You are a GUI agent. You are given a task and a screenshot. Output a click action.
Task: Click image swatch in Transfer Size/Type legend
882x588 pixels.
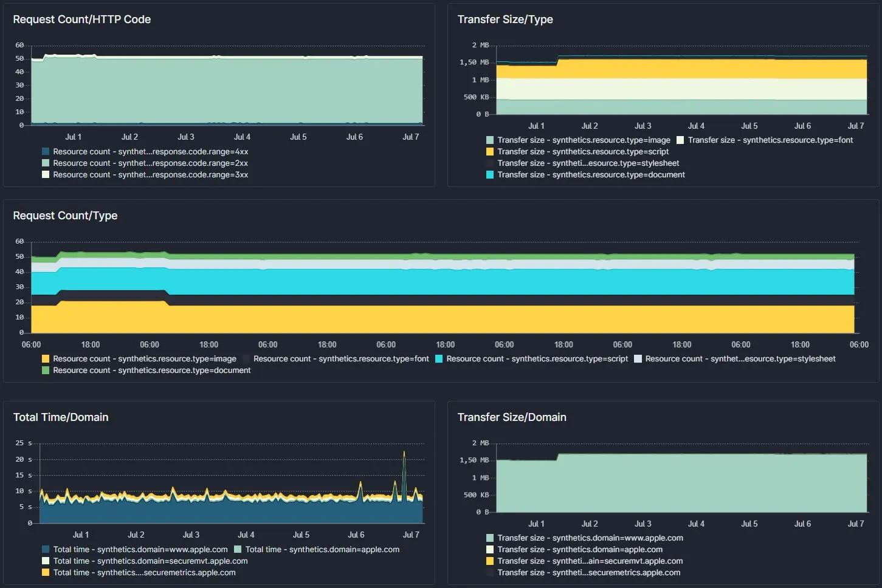[490, 140]
